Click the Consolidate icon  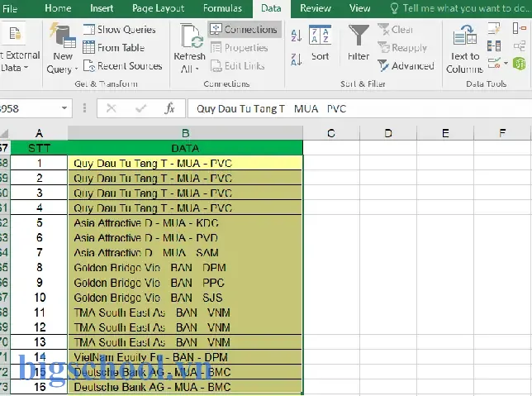click(x=519, y=28)
